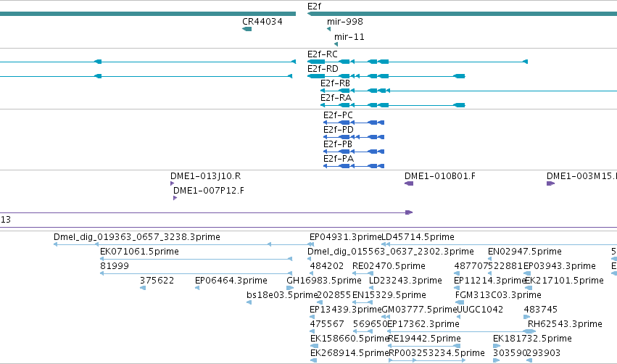617x364 pixels.
Task: Select the mir-11 label
Action: coord(349,37)
